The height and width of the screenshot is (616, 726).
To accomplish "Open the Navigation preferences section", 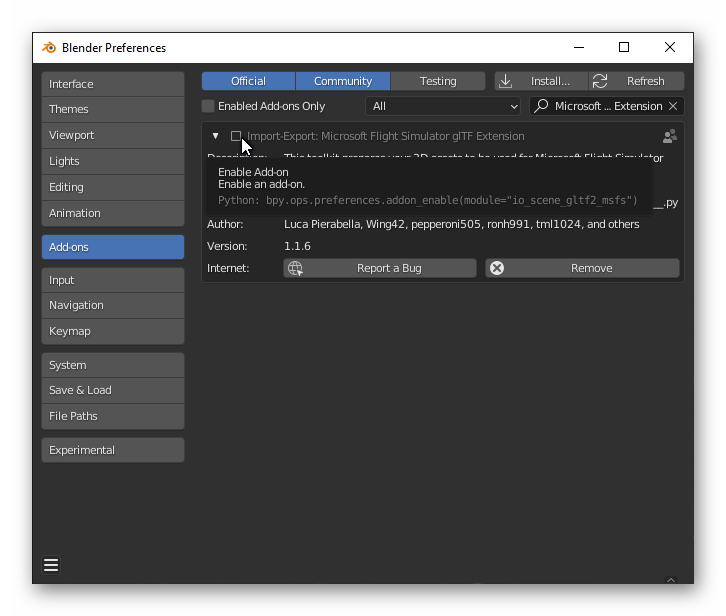I will click(x=113, y=305).
